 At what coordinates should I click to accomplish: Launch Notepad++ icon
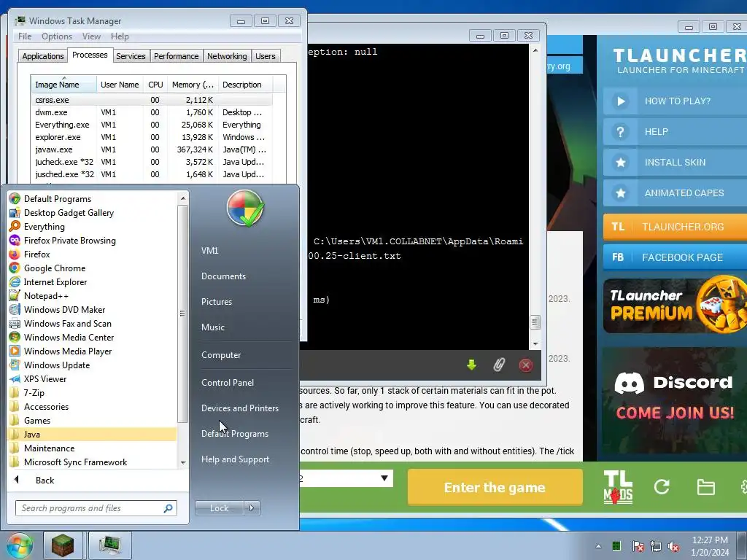pyautogui.click(x=15, y=295)
